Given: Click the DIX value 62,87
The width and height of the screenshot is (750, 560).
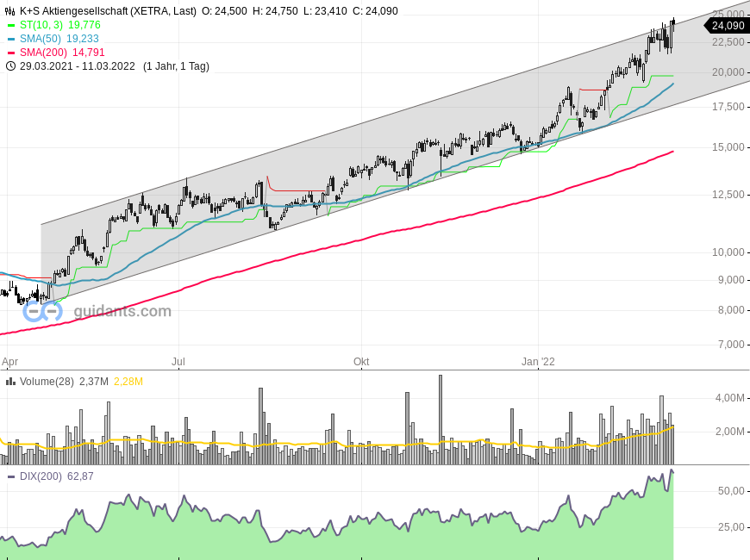Looking at the screenshot, I should pyautogui.click(x=80, y=476).
